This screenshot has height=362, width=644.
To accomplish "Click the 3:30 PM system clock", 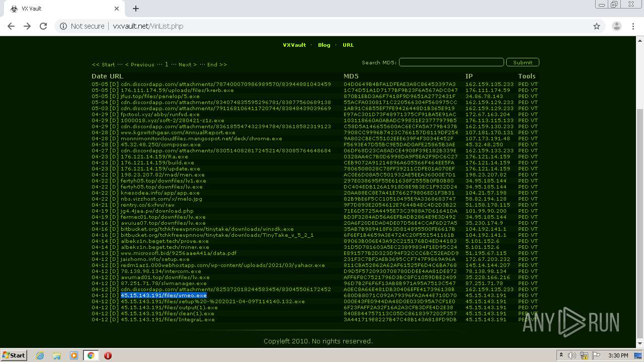I will click(618, 355).
